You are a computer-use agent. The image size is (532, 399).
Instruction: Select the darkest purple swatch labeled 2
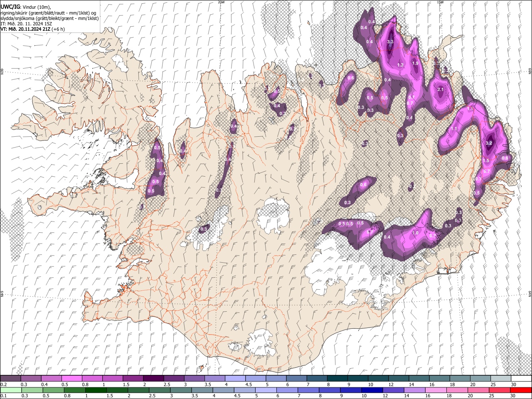click(x=153, y=379)
